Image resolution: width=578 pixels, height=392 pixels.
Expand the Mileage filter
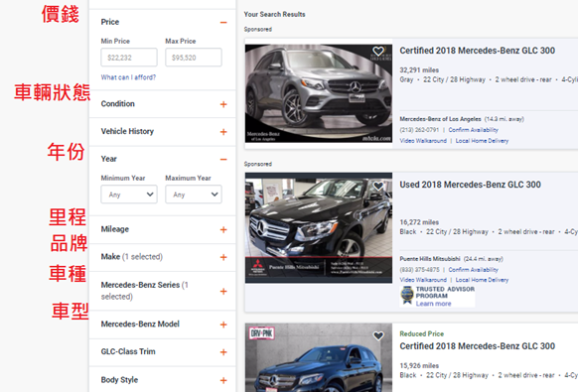tap(223, 230)
